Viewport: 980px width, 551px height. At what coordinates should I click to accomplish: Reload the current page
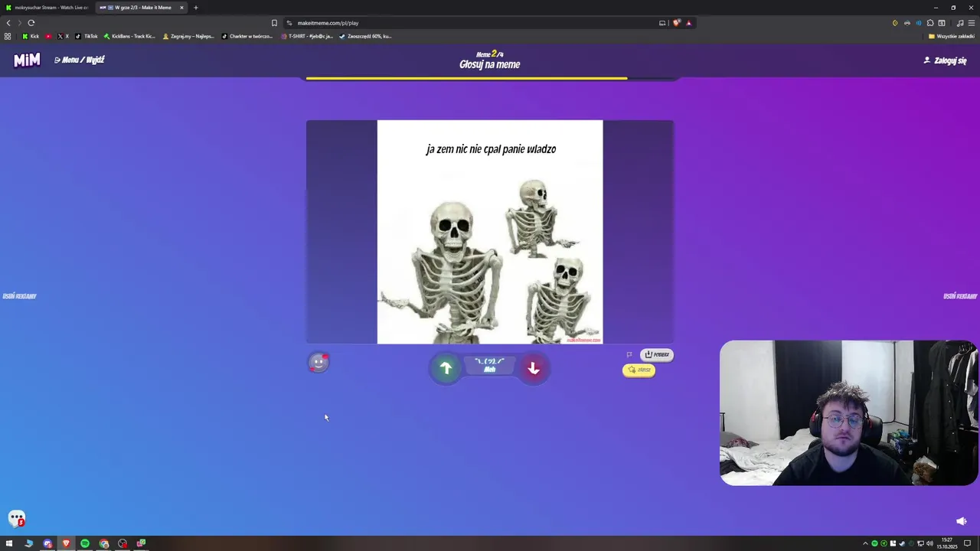coord(31,23)
